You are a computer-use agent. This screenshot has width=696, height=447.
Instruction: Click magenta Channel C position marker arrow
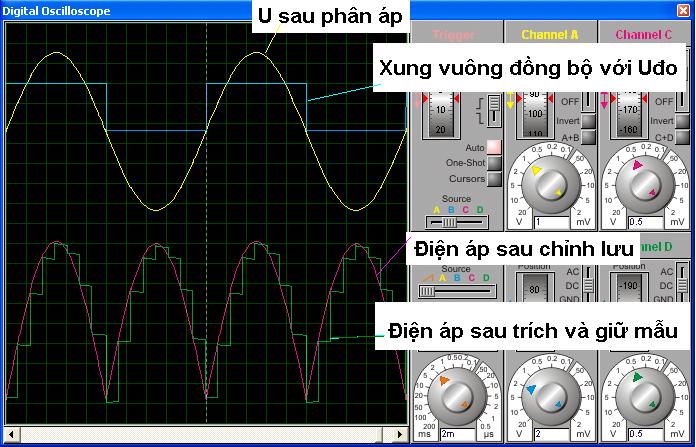click(604, 101)
